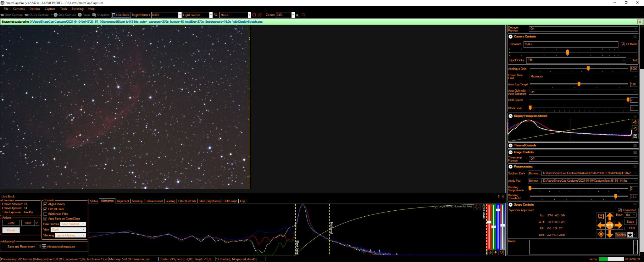Dismiss the green snapshot notification bar

(640, 22)
